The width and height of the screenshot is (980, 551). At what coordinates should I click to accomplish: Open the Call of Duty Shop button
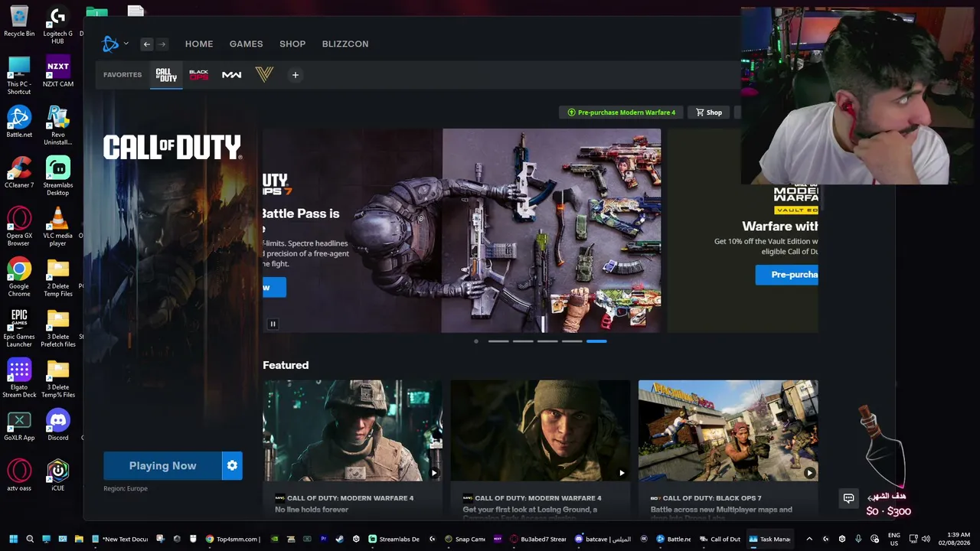[x=709, y=112]
